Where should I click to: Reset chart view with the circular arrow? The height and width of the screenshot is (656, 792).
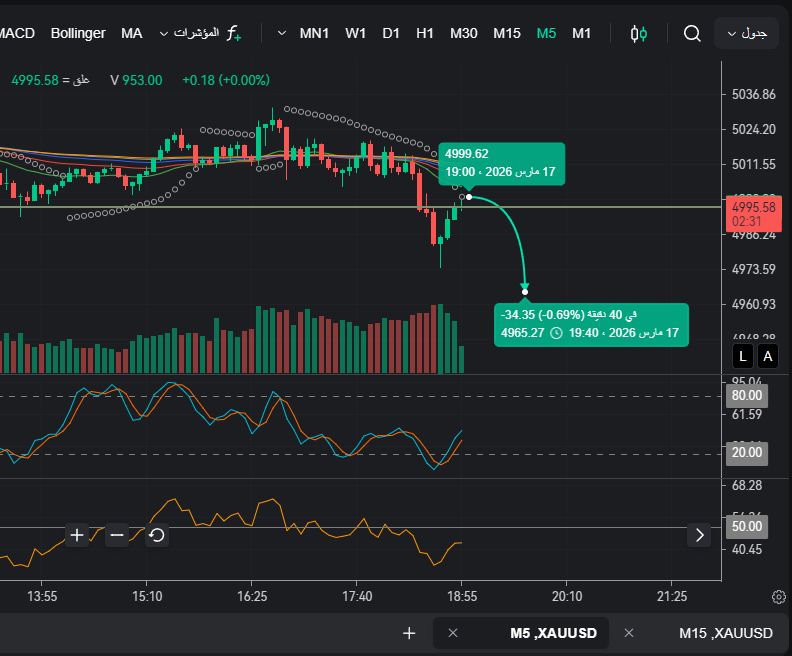157,535
